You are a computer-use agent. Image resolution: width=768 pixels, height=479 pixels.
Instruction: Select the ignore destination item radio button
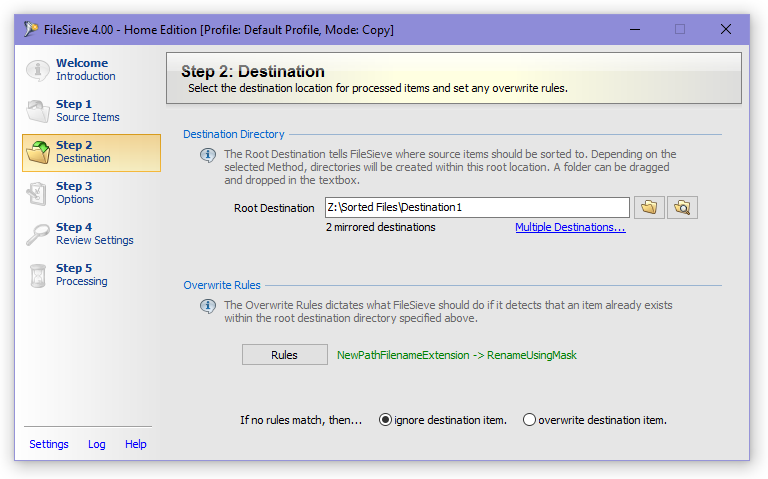(x=385, y=420)
